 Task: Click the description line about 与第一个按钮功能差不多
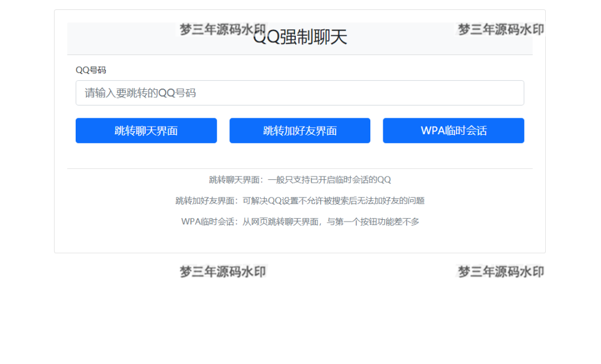point(300,222)
